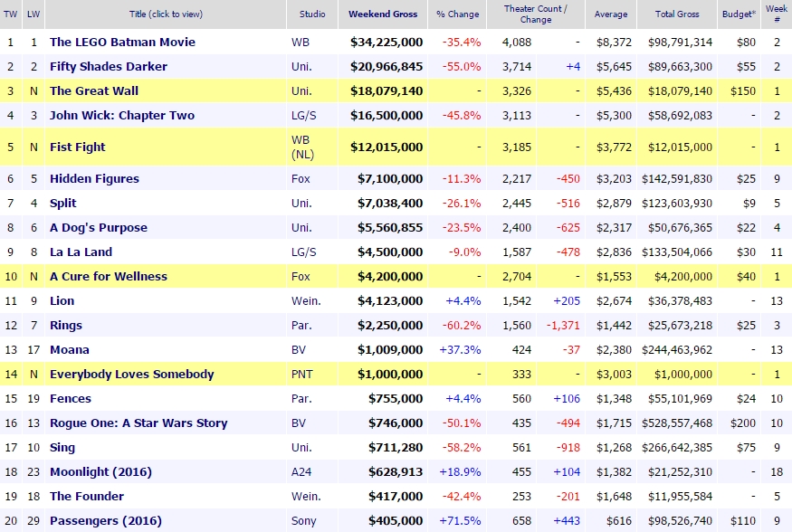This screenshot has height=532, width=792.
Task: Open the Moana movie link
Action: click(69, 350)
